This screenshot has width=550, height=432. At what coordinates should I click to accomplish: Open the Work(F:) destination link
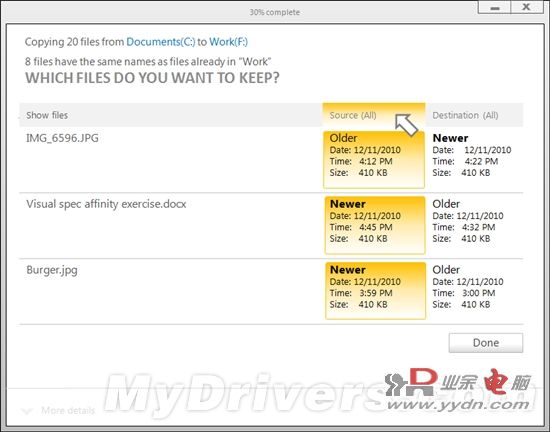(228, 42)
